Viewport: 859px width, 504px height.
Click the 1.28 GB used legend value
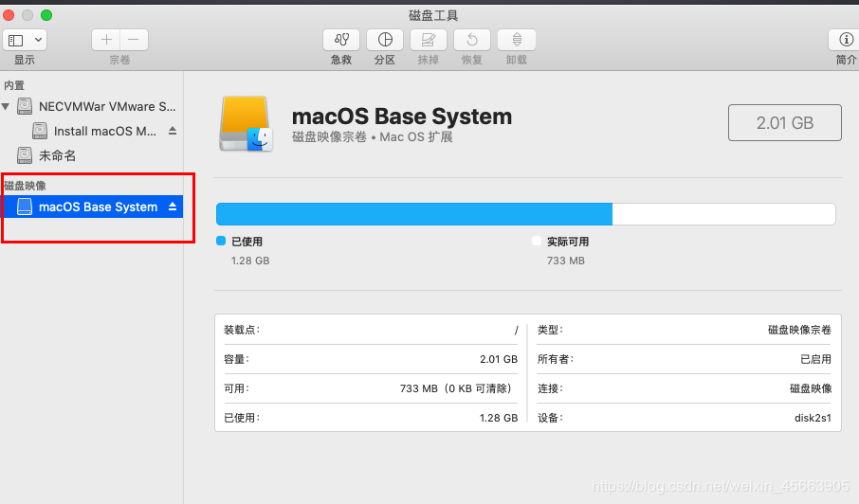point(249,261)
